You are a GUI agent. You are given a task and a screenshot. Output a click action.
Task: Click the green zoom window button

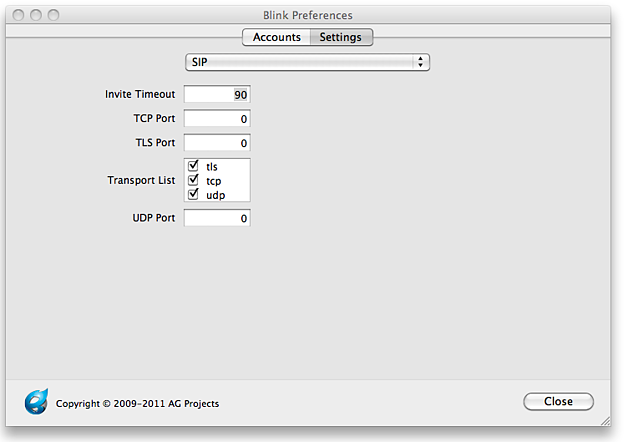point(53,15)
